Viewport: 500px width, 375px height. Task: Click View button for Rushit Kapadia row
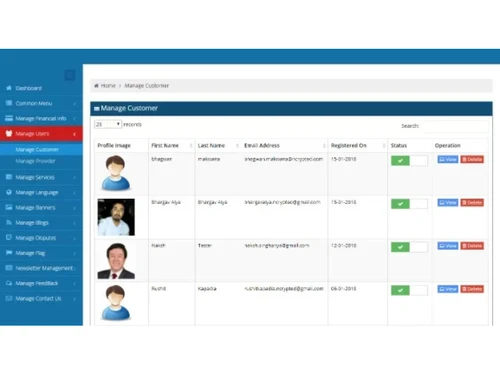click(x=448, y=289)
